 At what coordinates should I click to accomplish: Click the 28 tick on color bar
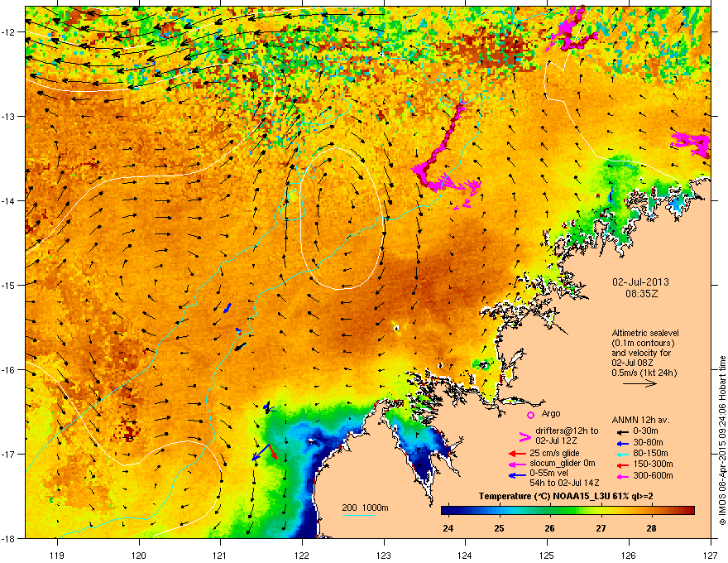pyautogui.click(x=652, y=528)
